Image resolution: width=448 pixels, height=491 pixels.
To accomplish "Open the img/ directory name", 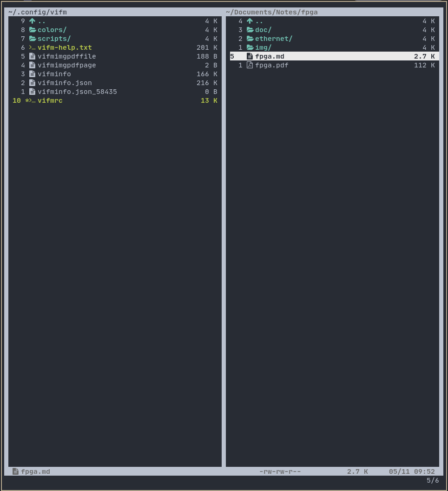I will pos(264,47).
